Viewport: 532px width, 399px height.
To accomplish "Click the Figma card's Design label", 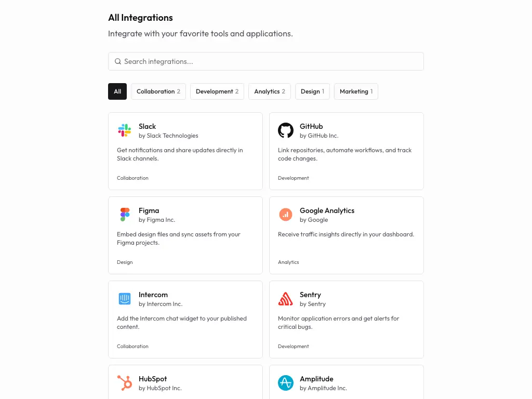I will coord(125,262).
